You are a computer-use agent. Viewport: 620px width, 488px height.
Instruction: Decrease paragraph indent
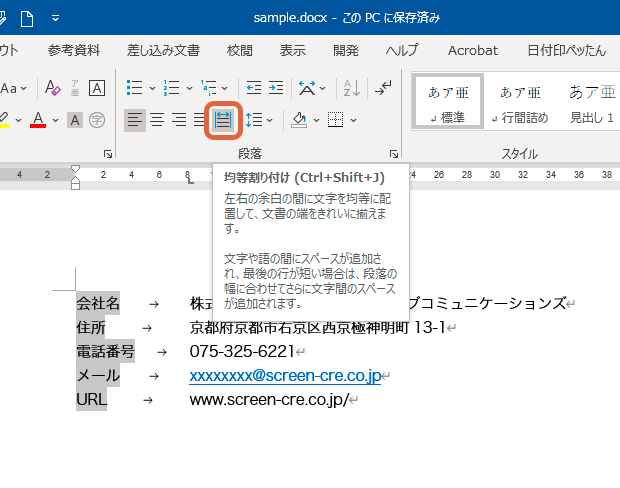[x=253, y=88]
